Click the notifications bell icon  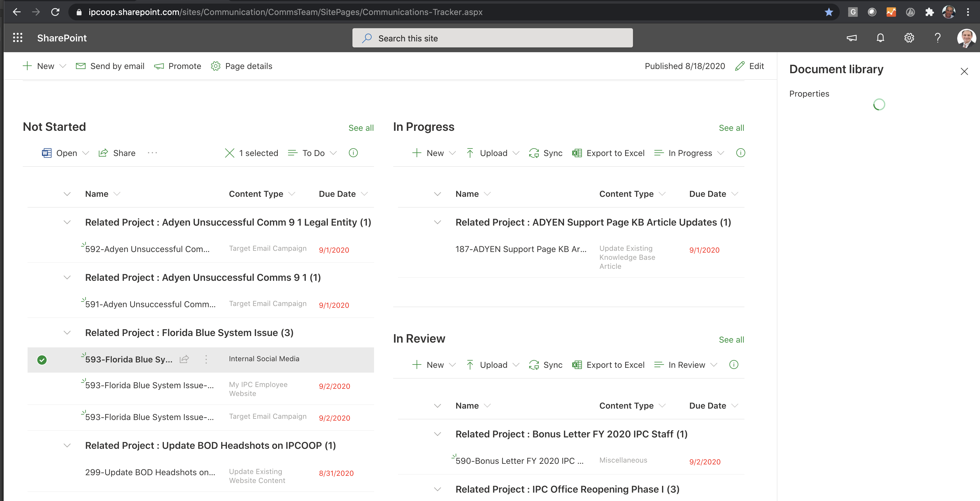click(880, 38)
